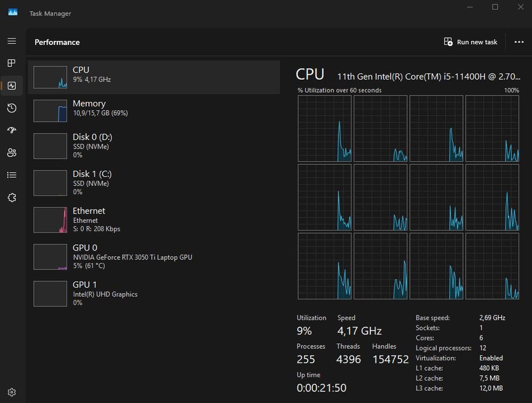Image resolution: width=532 pixels, height=403 pixels.
Task: Maximize the Task Manager window
Action: pyautogui.click(x=495, y=7)
